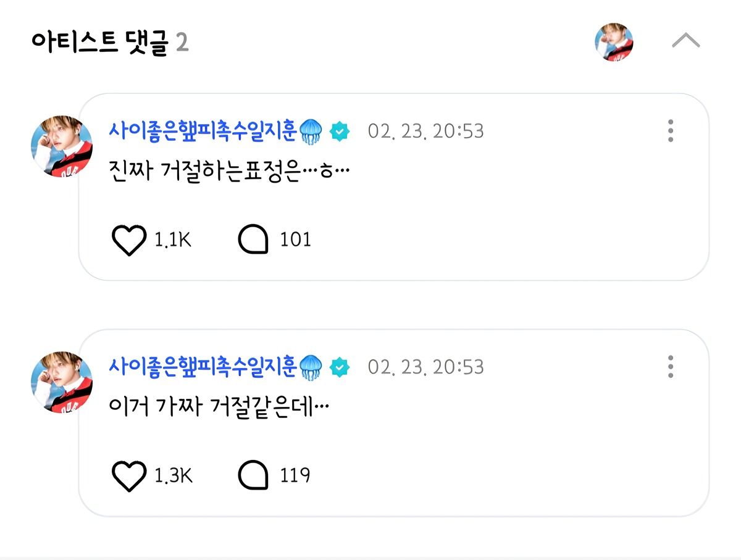Click the 1.1K like count

(x=173, y=240)
